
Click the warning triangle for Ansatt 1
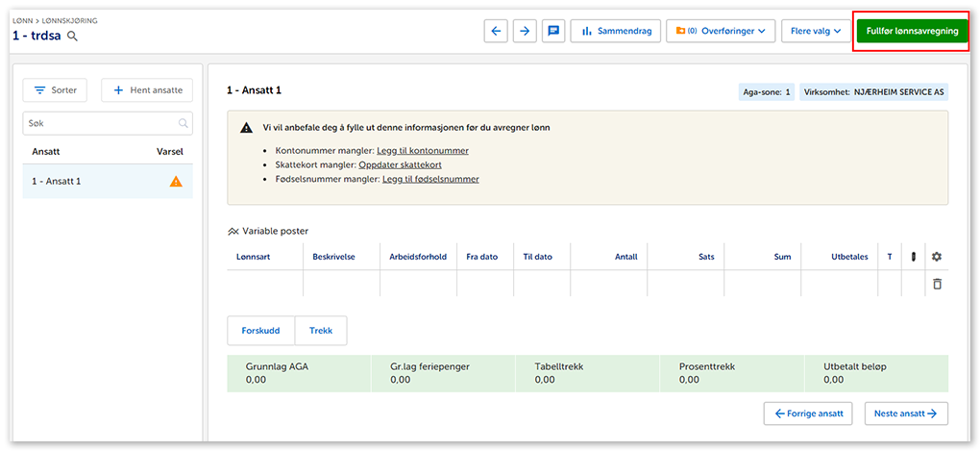[x=176, y=181]
